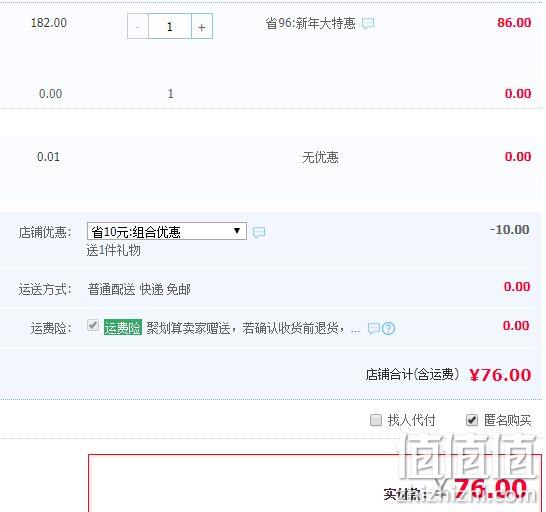Image resolution: width=546 pixels, height=512 pixels.
Task: Open the 店铺优惠 dropdown menu
Action: pyautogui.click(x=167, y=231)
